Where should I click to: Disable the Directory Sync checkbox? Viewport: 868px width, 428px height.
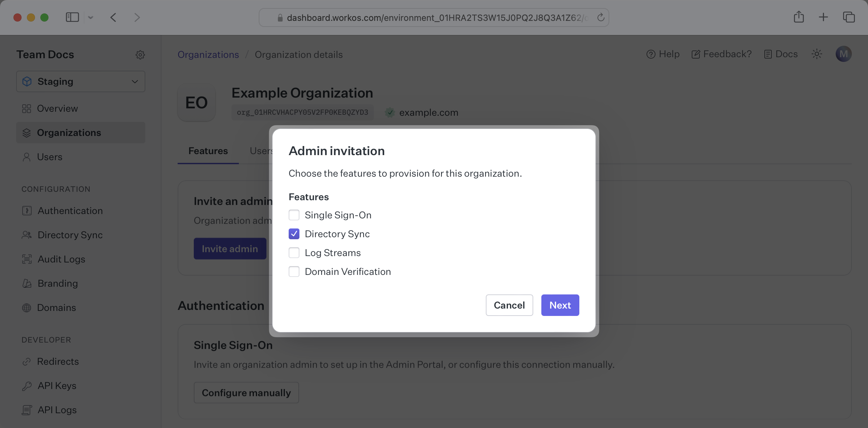(x=294, y=234)
